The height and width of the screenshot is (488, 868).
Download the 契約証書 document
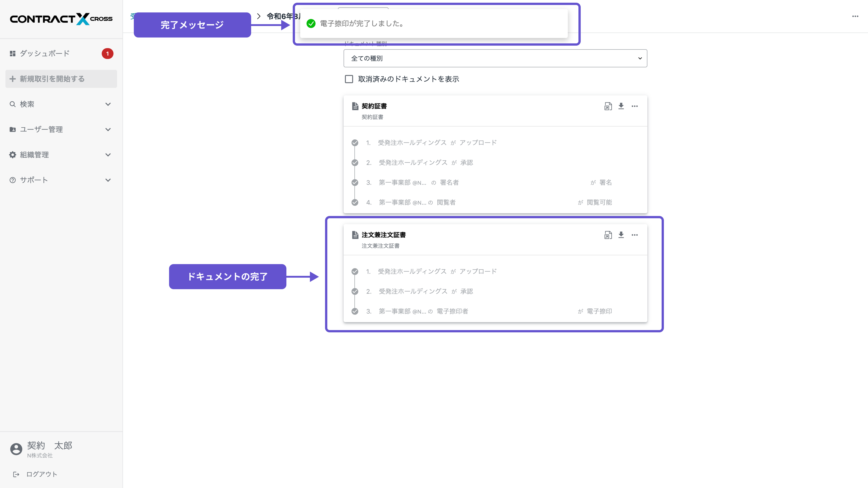(621, 106)
